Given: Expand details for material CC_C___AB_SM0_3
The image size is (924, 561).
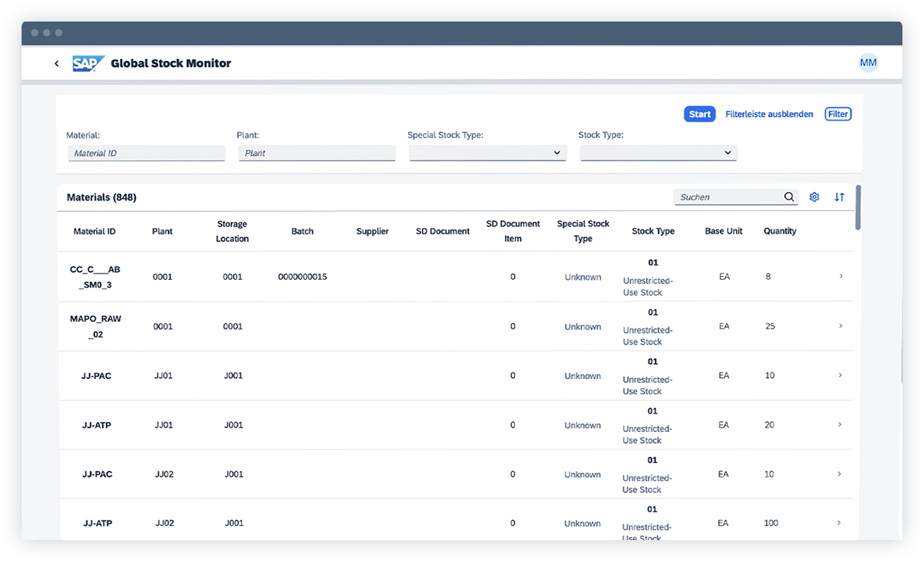Looking at the screenshot, I should 839,276.
